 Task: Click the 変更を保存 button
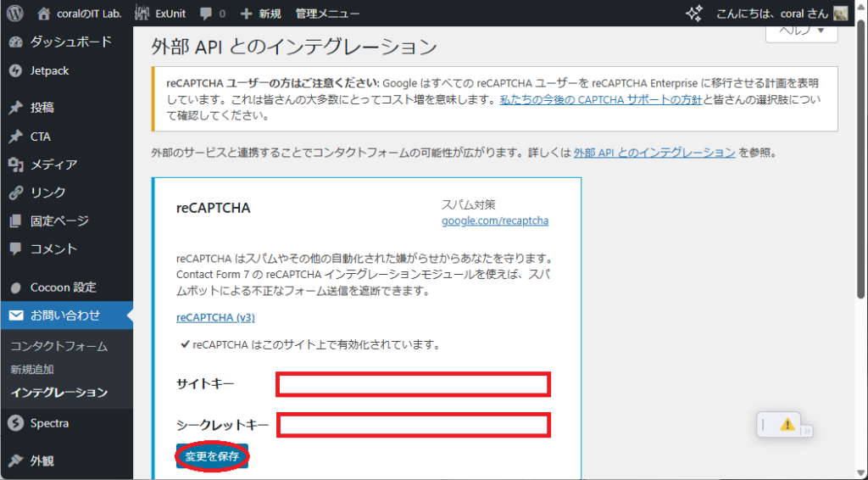pos(212,457)
